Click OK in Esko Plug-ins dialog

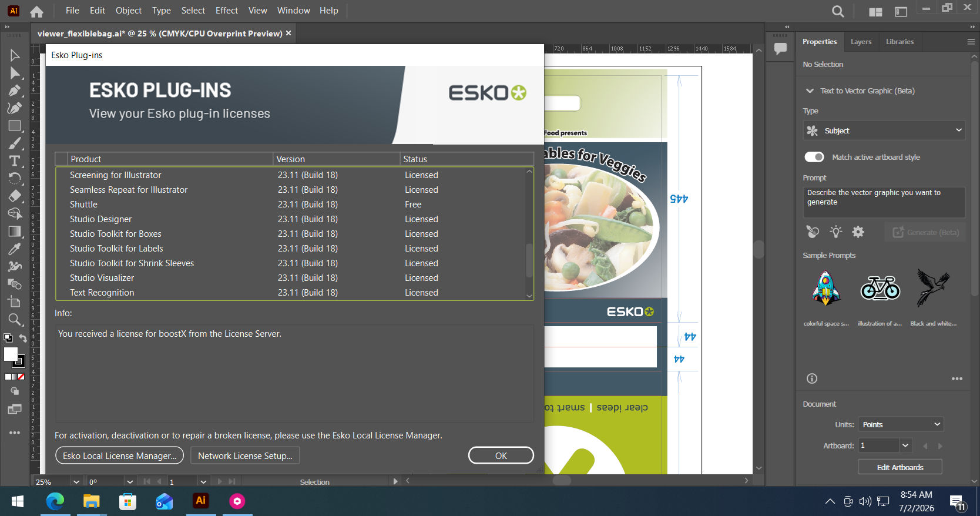[501, 455]
